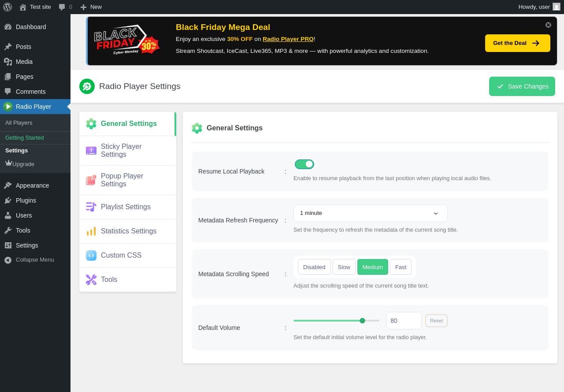Click Get the Deal button
Screen dimensions: 564x392
(x=518, y=43)
